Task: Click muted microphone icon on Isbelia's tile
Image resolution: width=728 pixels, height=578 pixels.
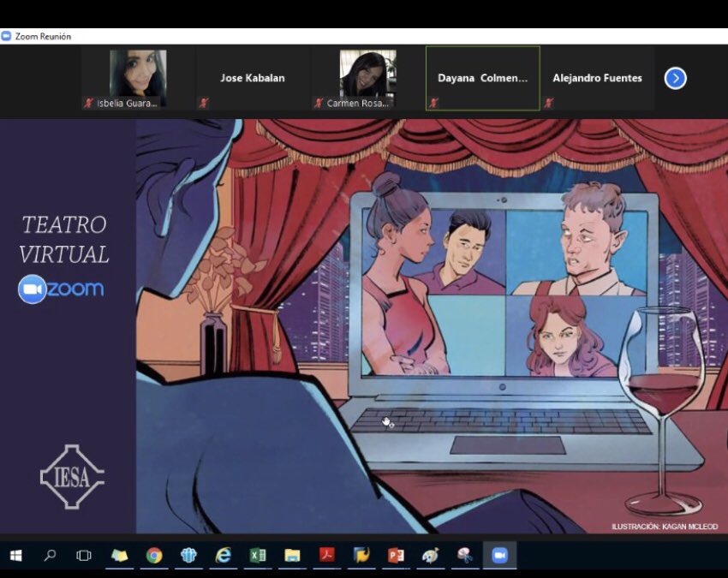Action: pyautogui.click(x=88, y=103)
